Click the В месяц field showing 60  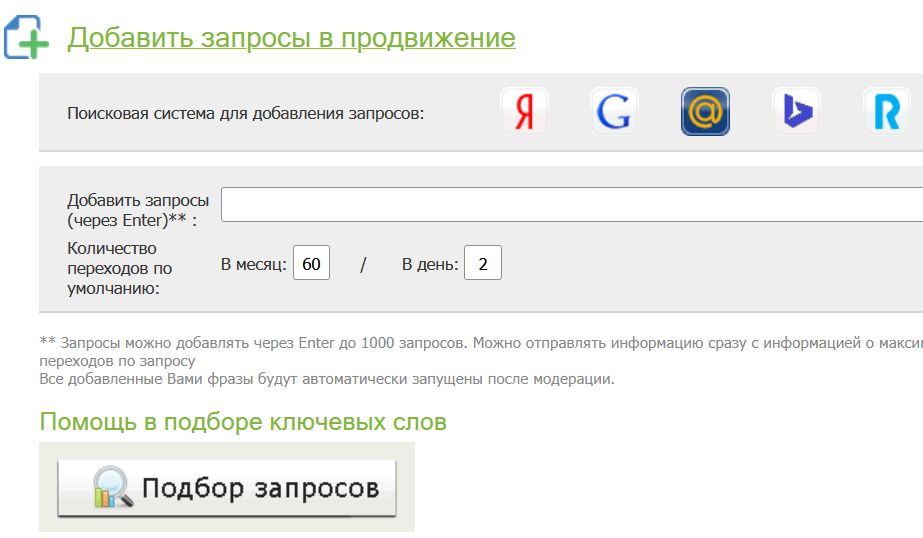coord(311,264)
